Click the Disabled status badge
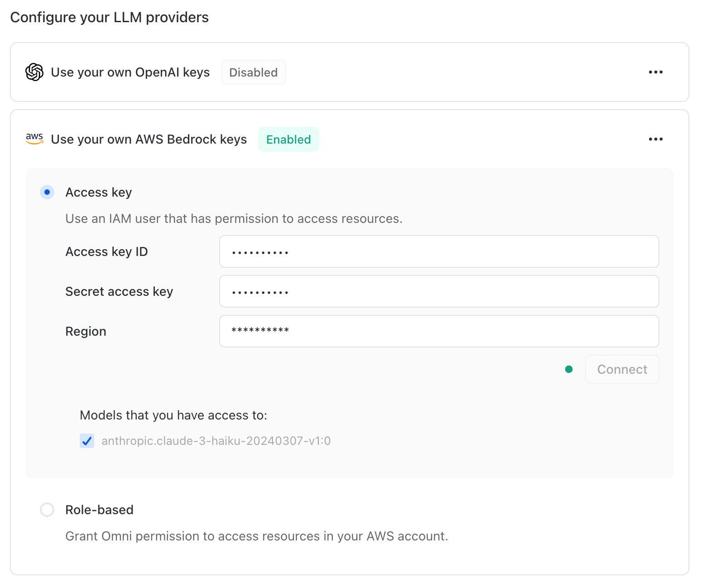The image size is (702, 588). point(253,72)
